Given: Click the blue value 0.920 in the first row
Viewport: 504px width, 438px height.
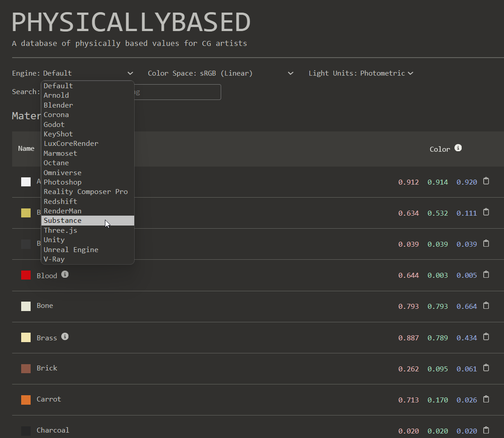Looking at the screenshot, I should [x=467, y=182].
